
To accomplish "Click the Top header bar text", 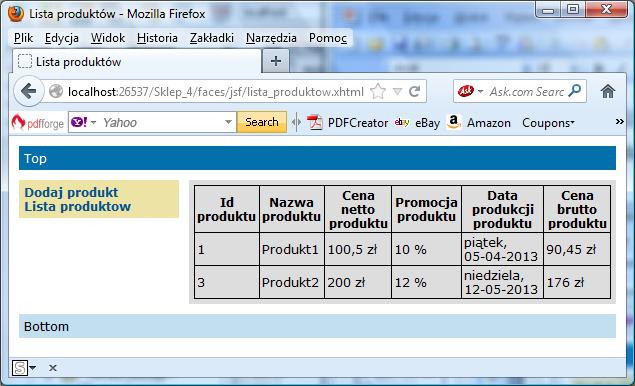I will (35, 158).
